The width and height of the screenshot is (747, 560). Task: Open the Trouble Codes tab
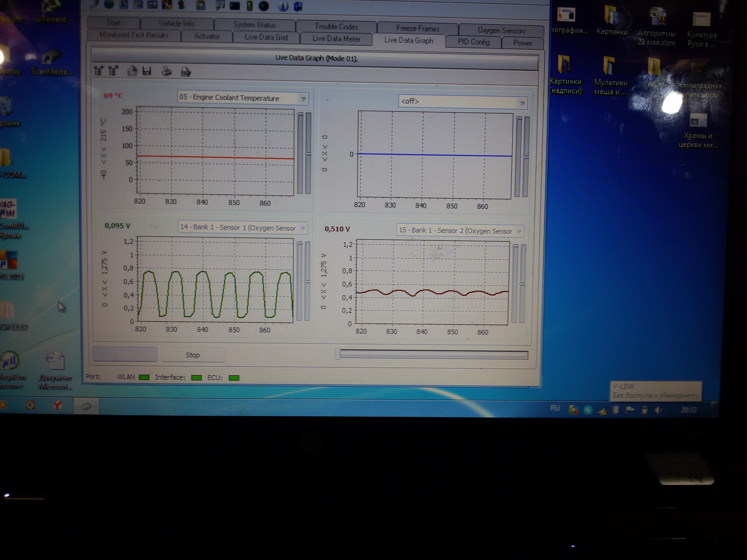click(336, 27)
